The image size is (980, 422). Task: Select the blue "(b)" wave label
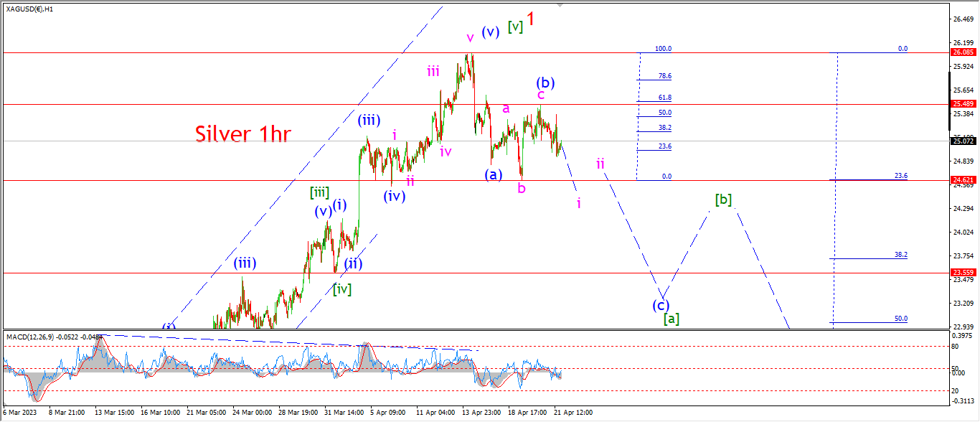pyautogui.click(x=545, y=82)
